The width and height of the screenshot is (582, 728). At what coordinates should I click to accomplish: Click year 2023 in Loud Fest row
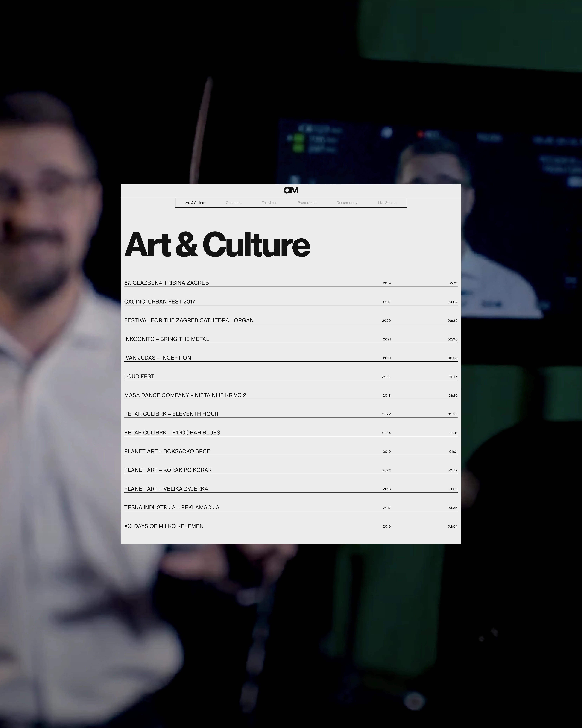pyautogui.click(x=386, y=377)
